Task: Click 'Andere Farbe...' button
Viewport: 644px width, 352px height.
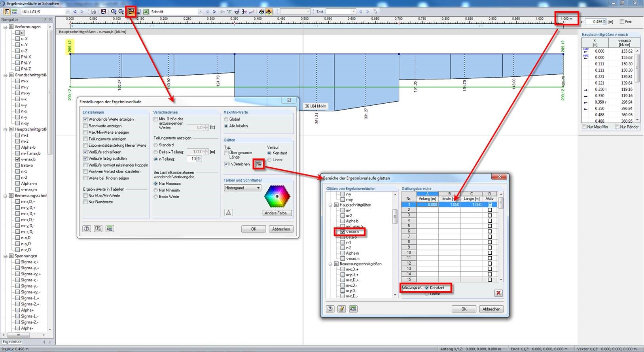Action: point(277,213)
